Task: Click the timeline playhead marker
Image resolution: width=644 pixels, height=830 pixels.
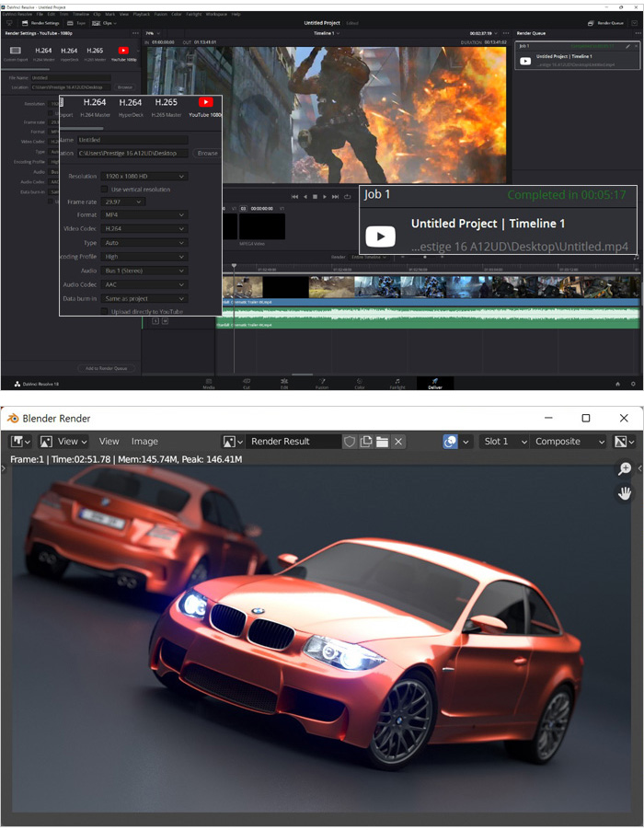Action: pos(234,266)
